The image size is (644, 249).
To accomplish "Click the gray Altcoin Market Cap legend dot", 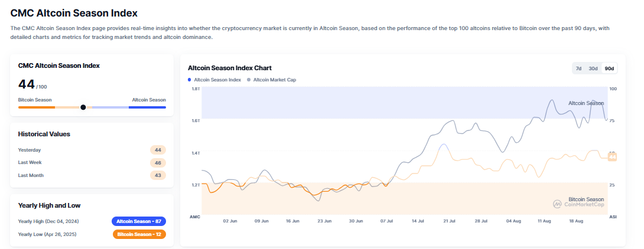I will [x=249, y=80].
